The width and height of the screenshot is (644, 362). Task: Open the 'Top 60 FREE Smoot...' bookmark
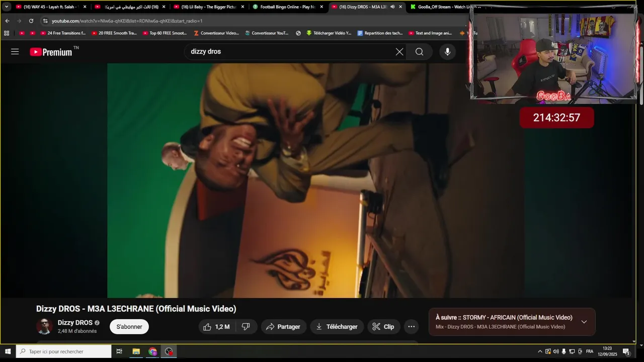tap(164, 33)
